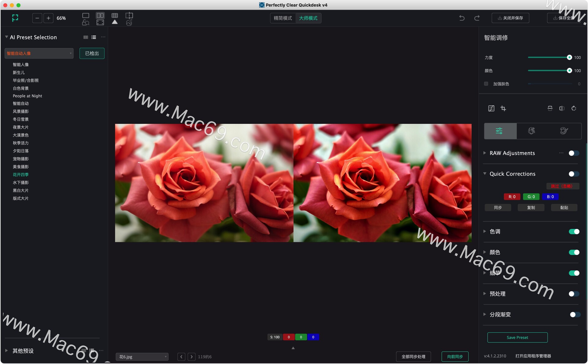Screen dimensions: 588x364
Task: Select the sliders adjustments tab
Action: [500, 131]
